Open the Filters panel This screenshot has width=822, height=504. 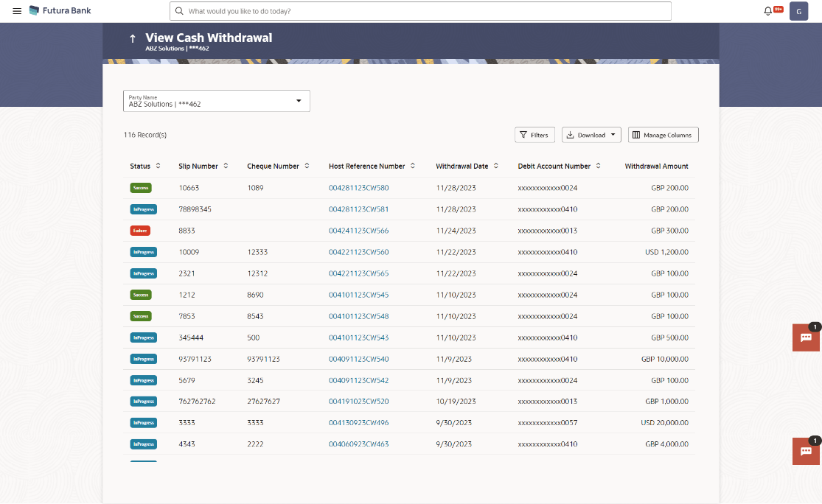pos(534,135)
